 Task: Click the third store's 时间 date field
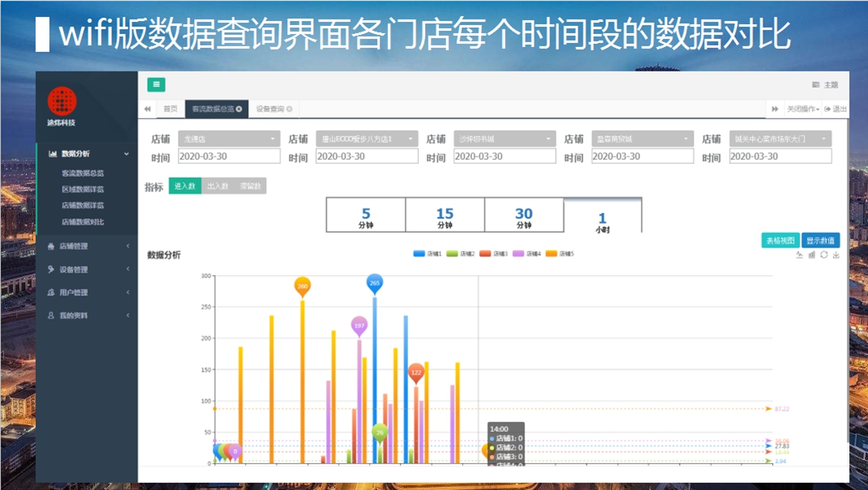click(505, 156)
